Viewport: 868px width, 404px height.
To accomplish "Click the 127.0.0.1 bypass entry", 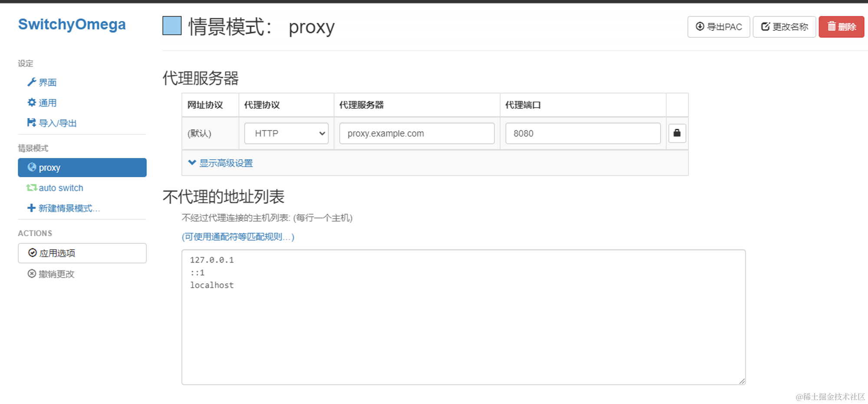I will click(212, 260).
